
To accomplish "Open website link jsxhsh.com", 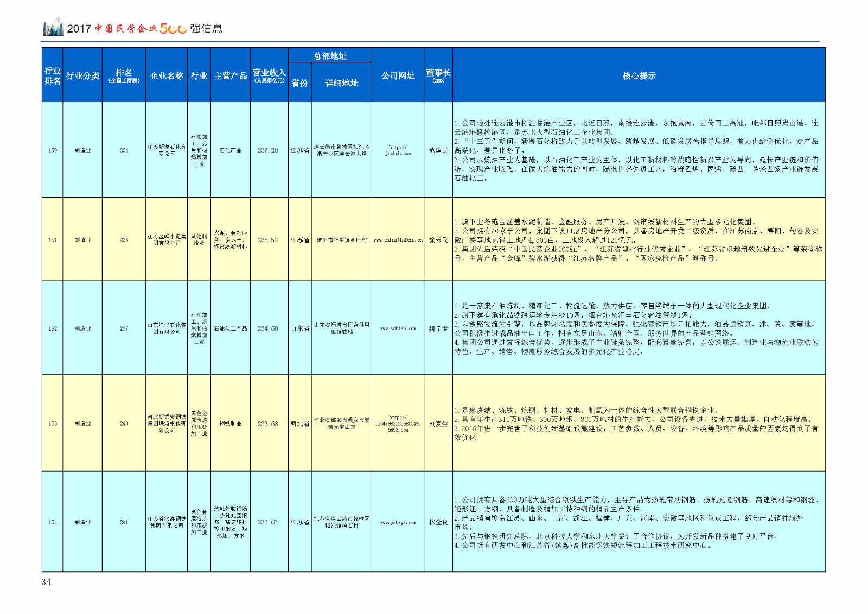I will tap(398, 150).
